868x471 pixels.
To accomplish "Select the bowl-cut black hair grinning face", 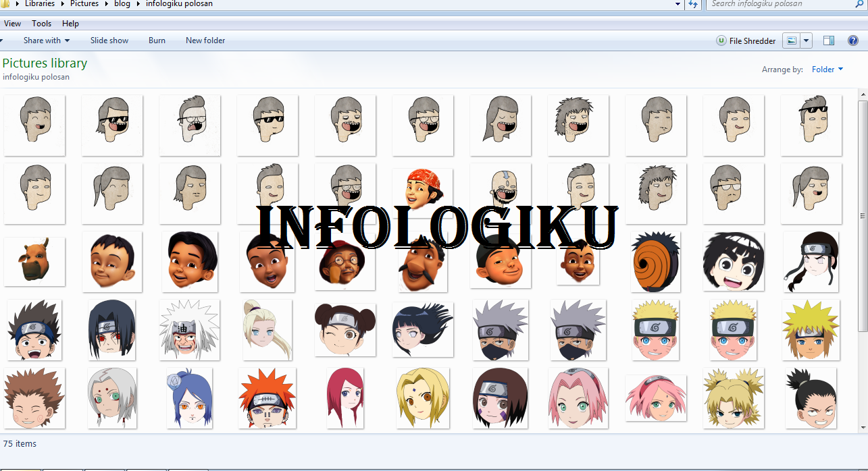I will [x=734, y=262].
